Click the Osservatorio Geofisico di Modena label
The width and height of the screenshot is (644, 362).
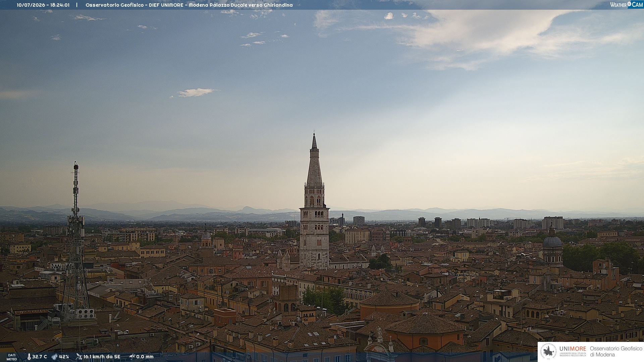coord(616,352)
